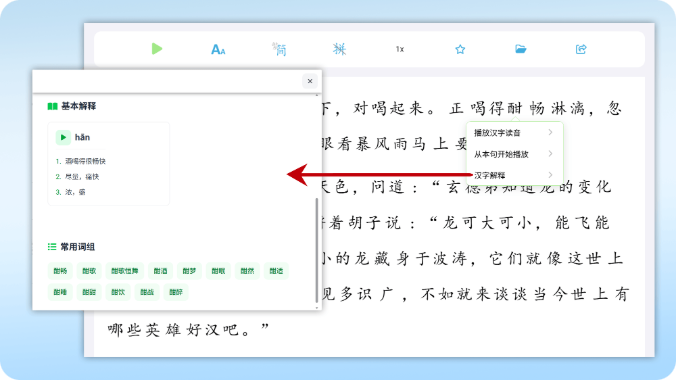The height and width of the screenshot is (380, 676).
Task: Click the 基本解释 section book icon
Action: click(52, 106)
